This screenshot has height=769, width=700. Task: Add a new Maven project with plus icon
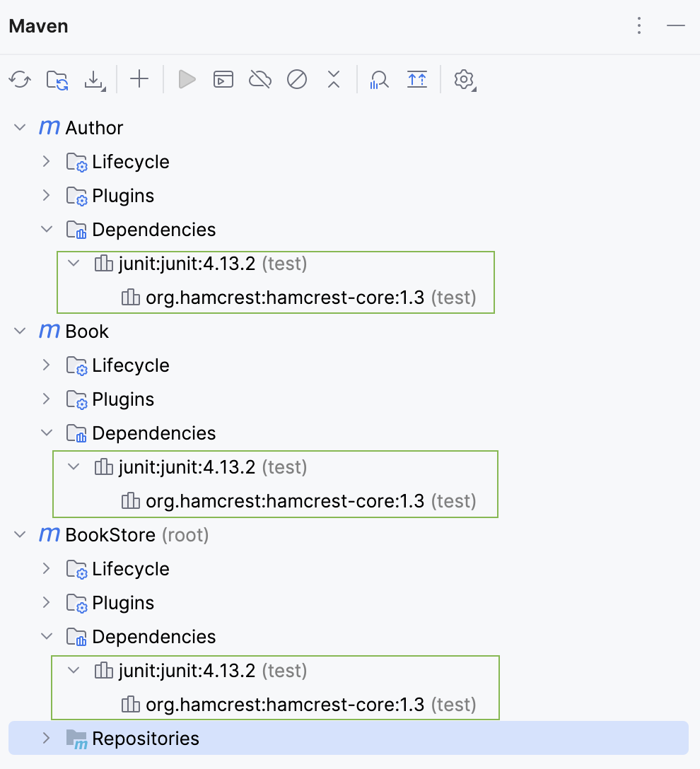click(139, 79)
